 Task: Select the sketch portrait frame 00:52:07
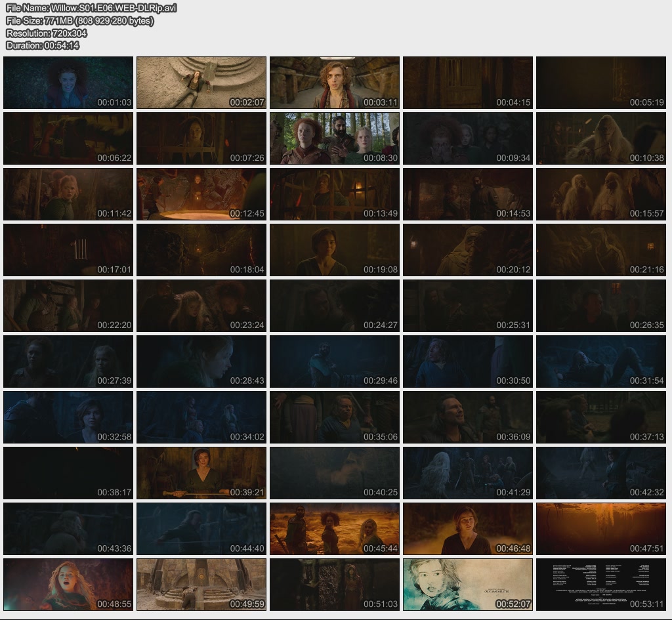click(468, 585)
